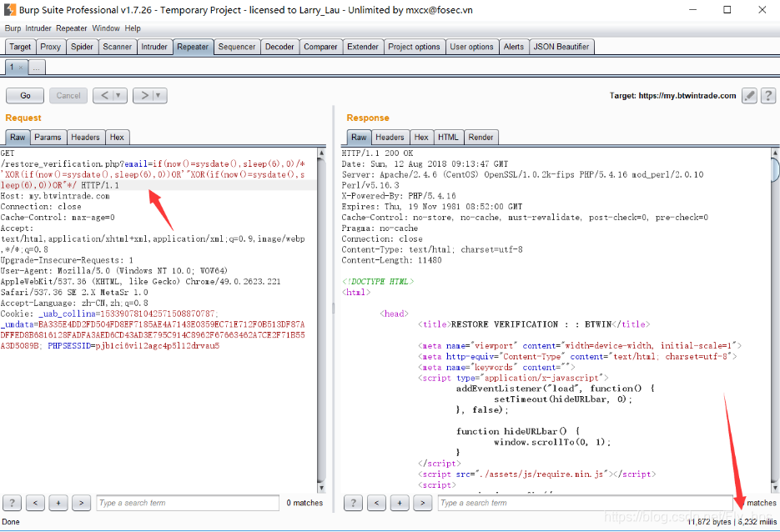Maximize the Burp Suite window
The width and height of the screenshot is (780, 532).
click(x=727, y=9)
